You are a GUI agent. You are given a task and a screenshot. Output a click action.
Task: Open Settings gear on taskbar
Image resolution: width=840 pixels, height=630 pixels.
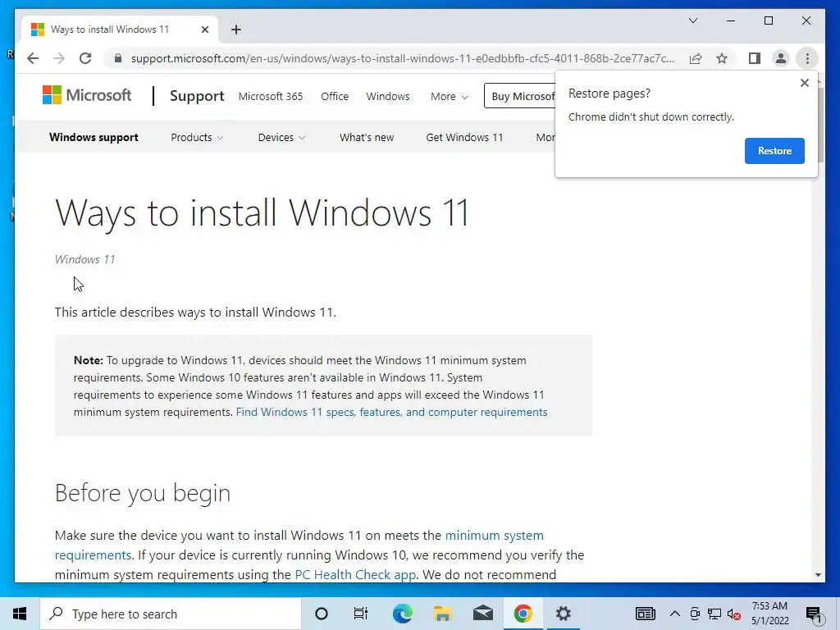(x=563, y=614)
